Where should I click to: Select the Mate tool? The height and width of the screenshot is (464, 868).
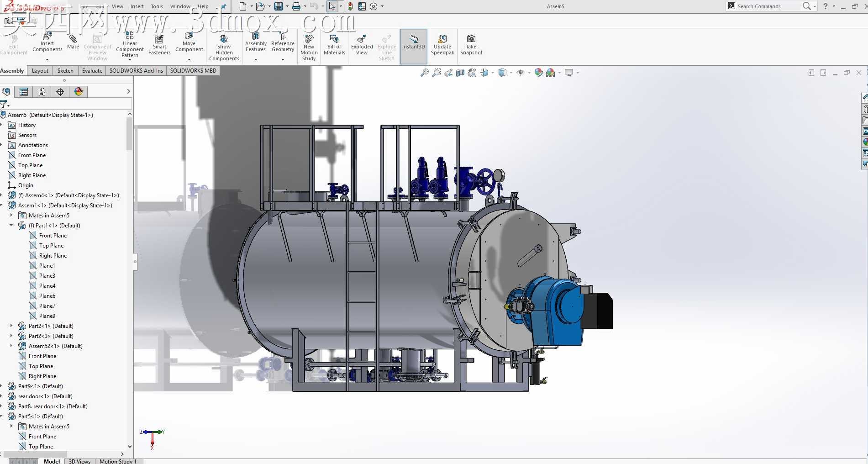(x=73, y=42)
